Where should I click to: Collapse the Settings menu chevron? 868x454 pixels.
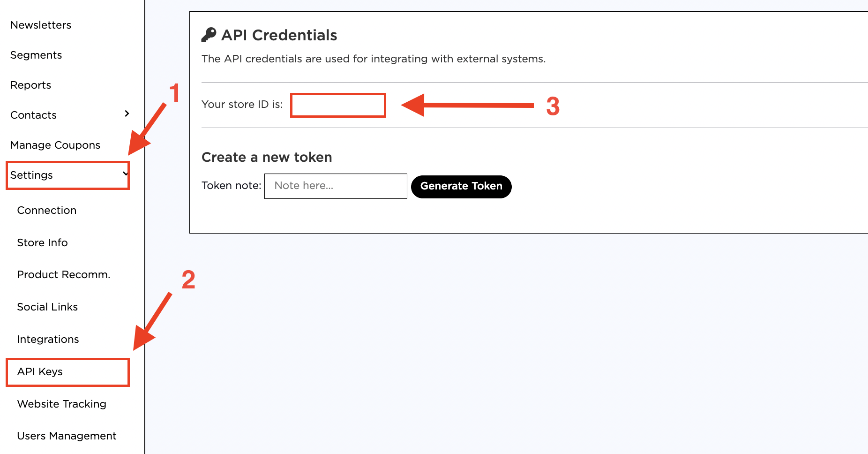point(125,174)
